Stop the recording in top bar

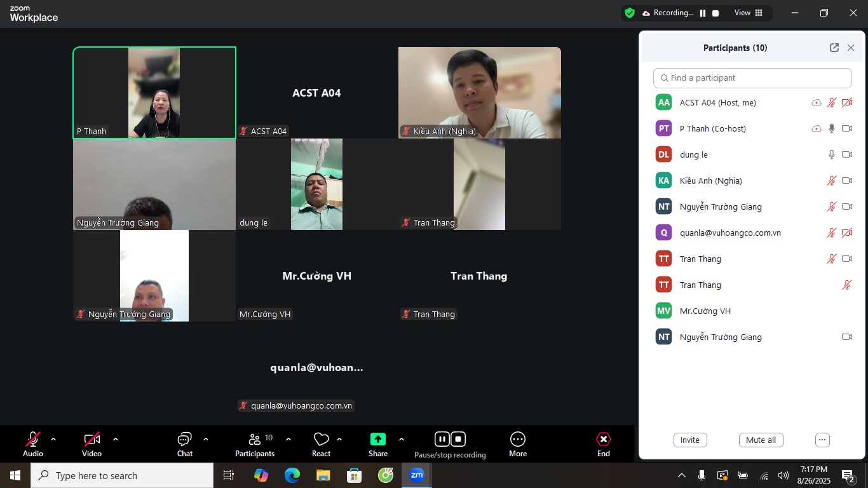click(715, 13)
